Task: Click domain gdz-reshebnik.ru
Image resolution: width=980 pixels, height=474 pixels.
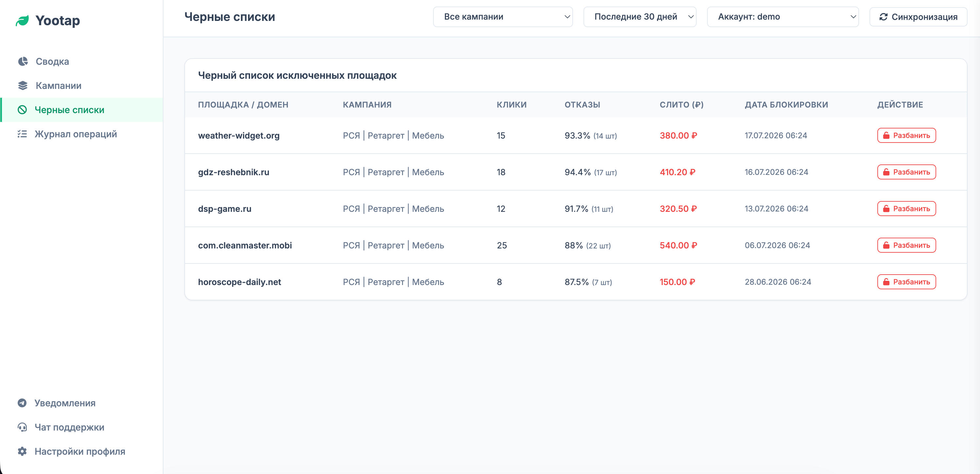Action: (x=234, y=172)
